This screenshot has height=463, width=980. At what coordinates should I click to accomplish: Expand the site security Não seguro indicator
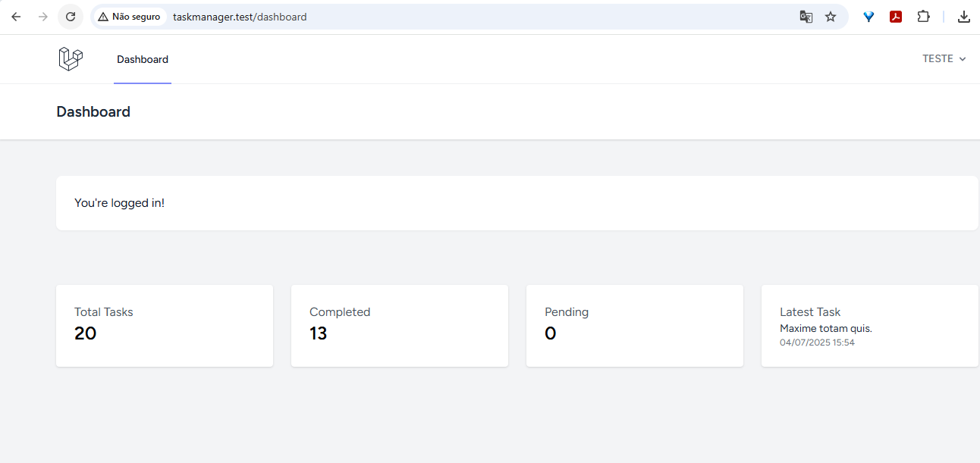[x=129, y=16]
